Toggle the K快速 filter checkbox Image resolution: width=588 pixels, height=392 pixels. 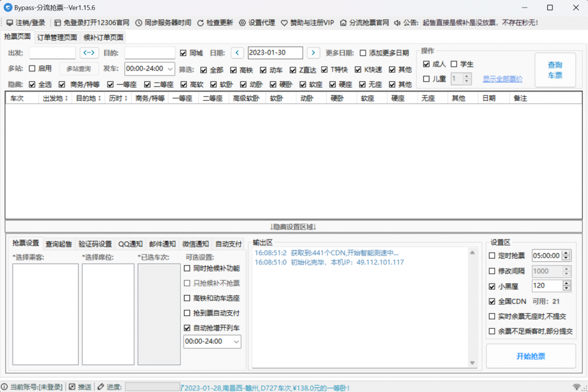pos(358,70)
